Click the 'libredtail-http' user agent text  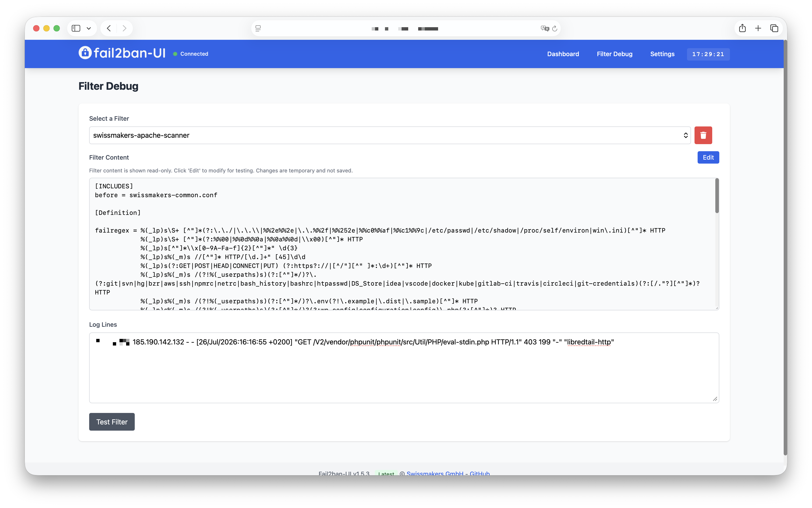(589, 342)
